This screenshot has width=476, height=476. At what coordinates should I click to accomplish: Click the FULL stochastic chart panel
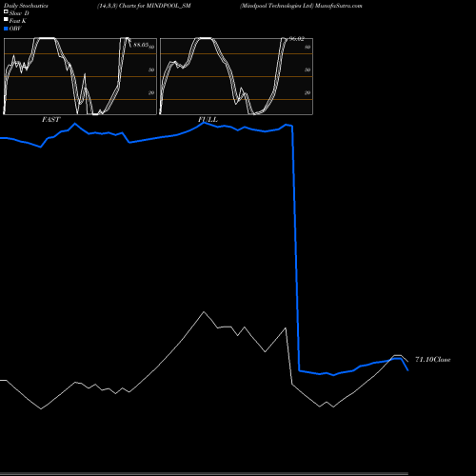(x=236, y=76)
